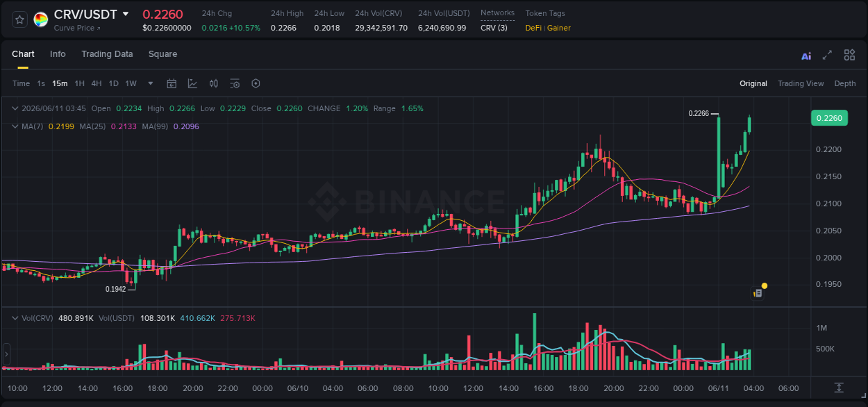Click the notes icon with yellow dot
This screenshot has height=407, width=868.
(759, 292)
